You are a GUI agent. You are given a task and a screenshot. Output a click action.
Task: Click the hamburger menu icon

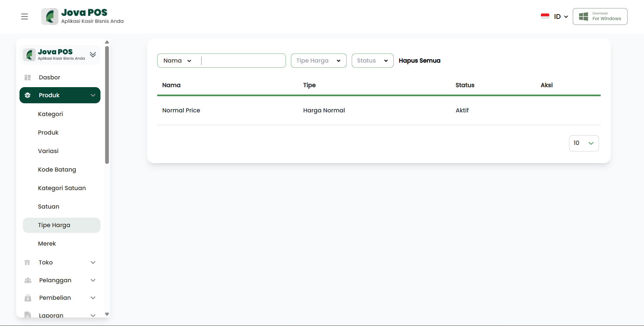tap(25, 16)
